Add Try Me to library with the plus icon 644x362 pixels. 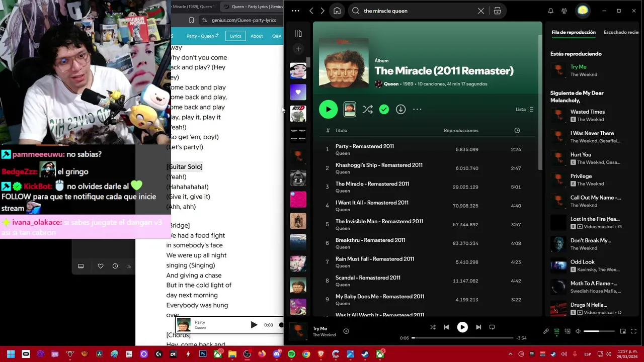tap(346, 331)
